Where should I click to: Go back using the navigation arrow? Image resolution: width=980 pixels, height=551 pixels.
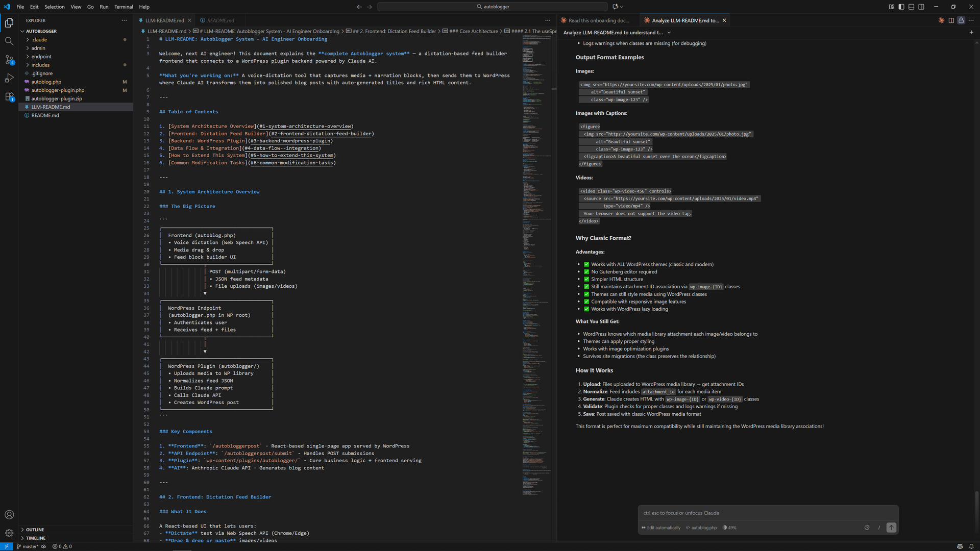[x=359, y=7]
